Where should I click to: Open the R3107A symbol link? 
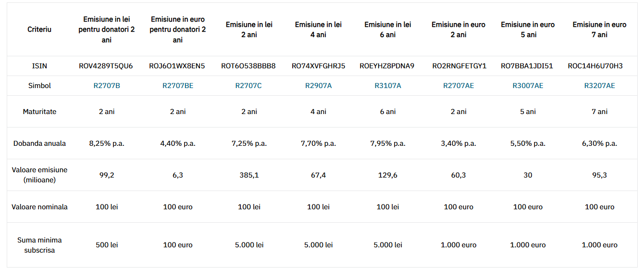(x=388, y=86)
